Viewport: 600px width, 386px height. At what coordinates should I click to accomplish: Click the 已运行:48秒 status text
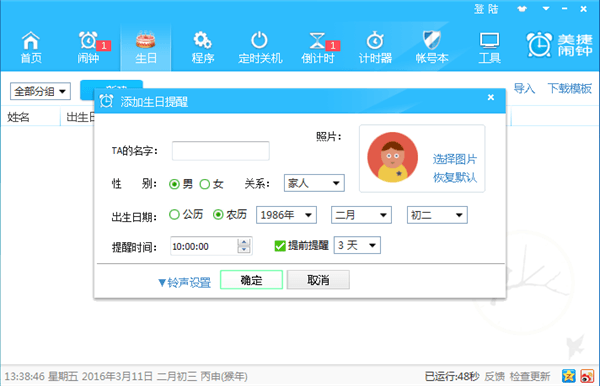[452, 376]
